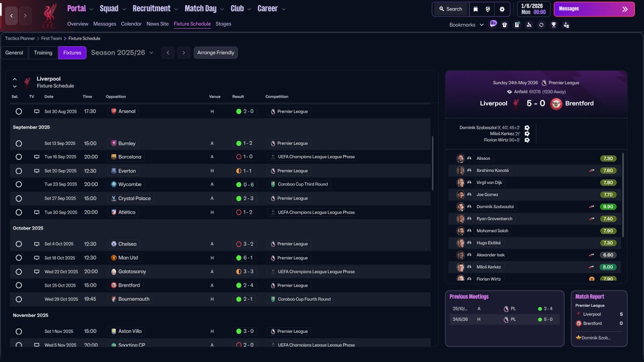
Task: Open the Portal dropdown menu
Action: pyautogui.click(x=80, y=9)
